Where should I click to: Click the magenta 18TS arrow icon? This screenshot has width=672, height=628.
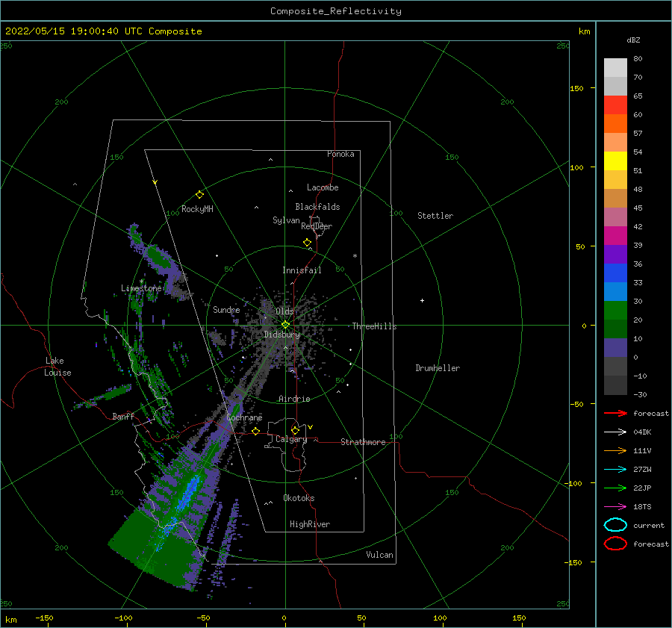(x=615, y=507)
